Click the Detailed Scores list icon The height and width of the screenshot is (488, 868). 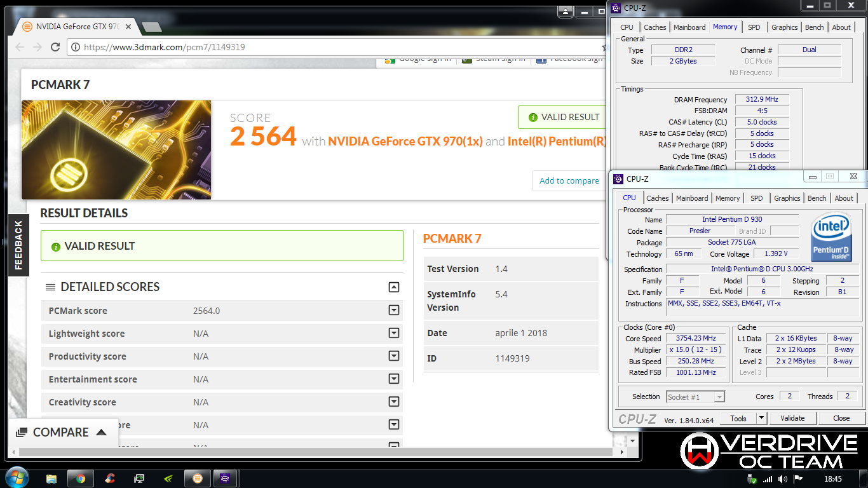coord(51,287)
